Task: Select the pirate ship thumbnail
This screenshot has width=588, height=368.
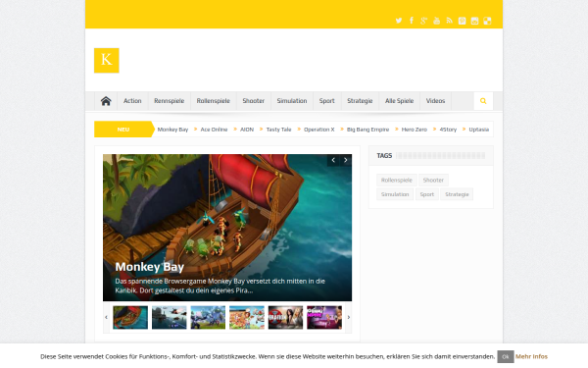Action: pyautogui.click(x=130, y=317)
